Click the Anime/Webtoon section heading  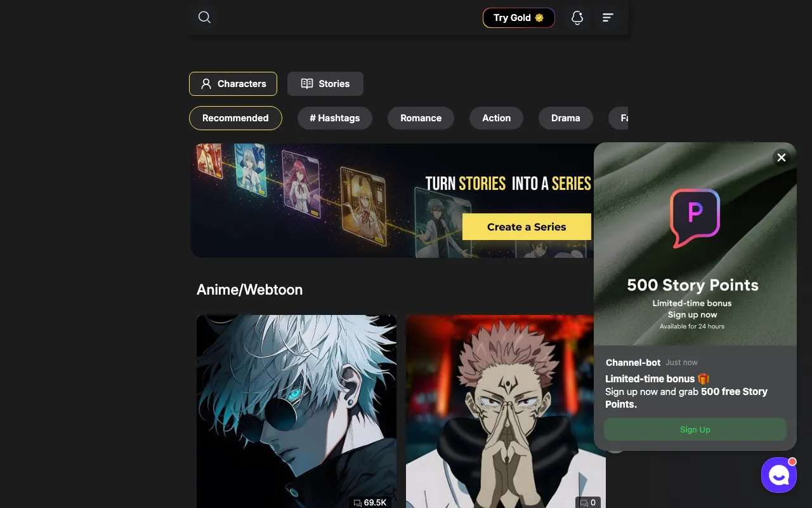[x=250, y=290]
